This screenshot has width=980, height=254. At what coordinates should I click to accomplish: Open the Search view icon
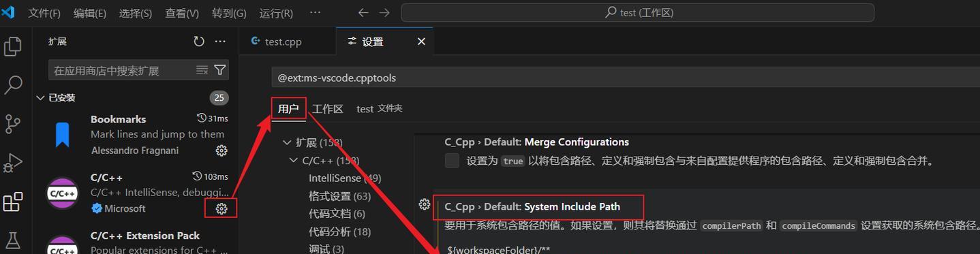[x=13, y=85]
